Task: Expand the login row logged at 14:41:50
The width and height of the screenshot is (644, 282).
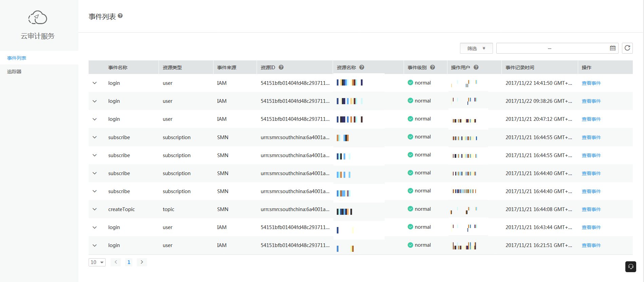Action: coord(95,83)
